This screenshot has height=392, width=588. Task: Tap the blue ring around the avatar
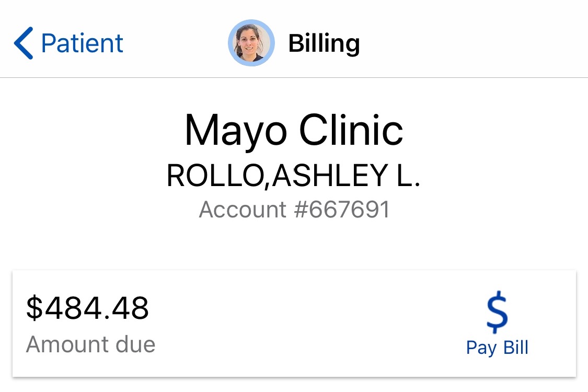pyautogui.click(x=231, y=43)
